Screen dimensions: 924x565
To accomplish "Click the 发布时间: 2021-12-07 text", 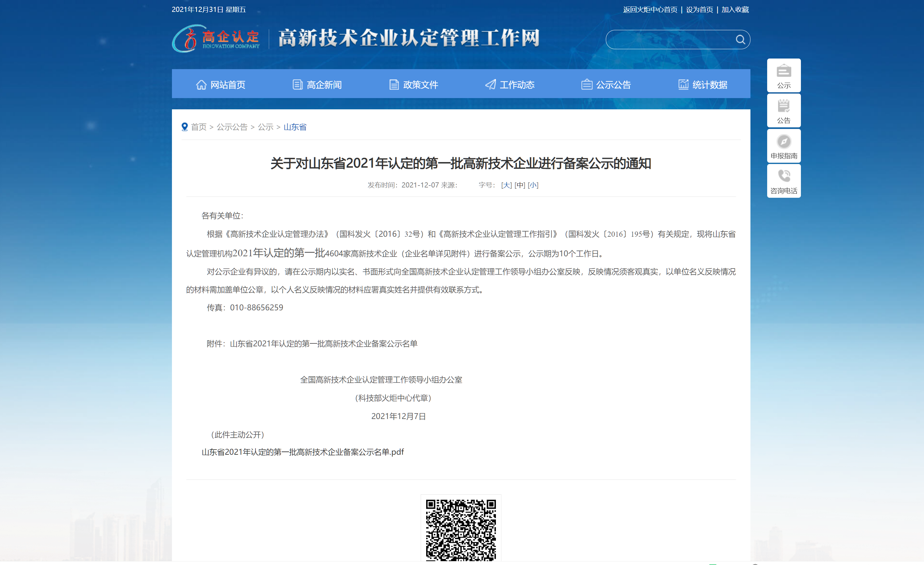I will (x=403, y=185).
